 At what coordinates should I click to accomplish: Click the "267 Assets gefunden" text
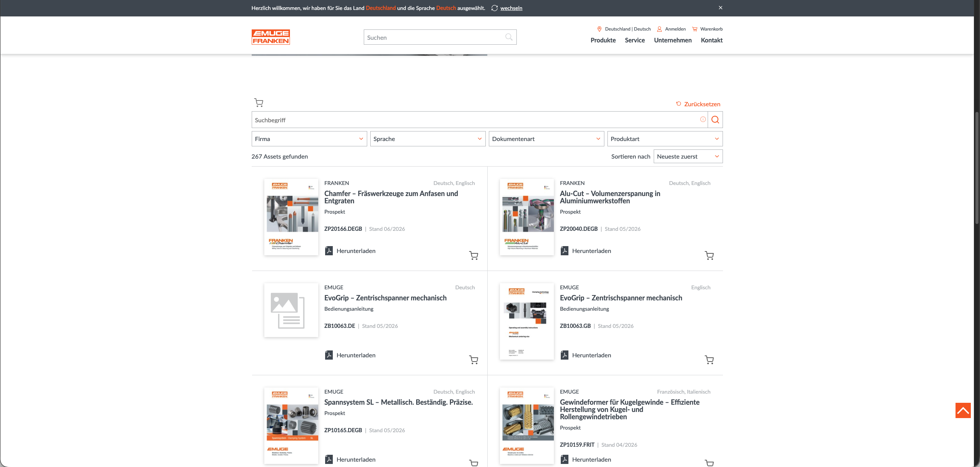pos(280,156)
